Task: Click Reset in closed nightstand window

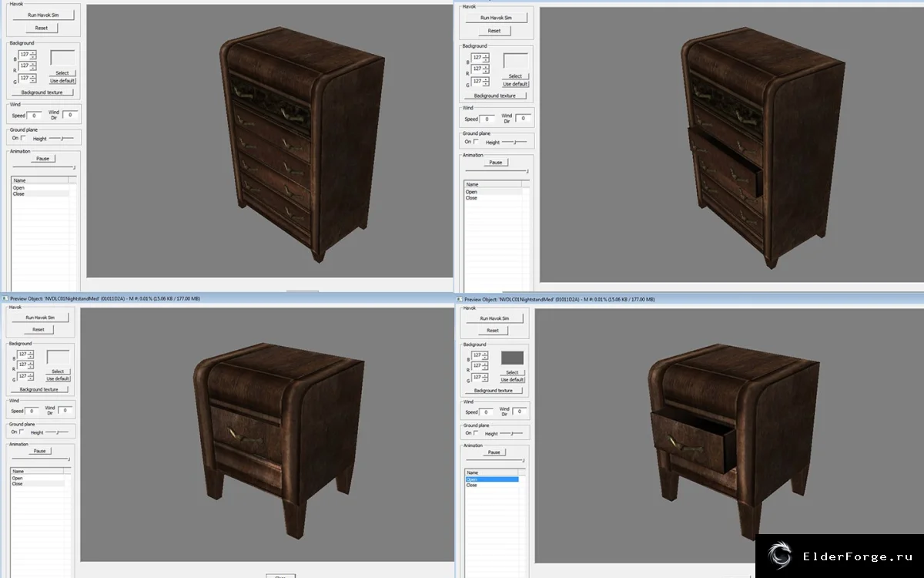Action: 38,329
